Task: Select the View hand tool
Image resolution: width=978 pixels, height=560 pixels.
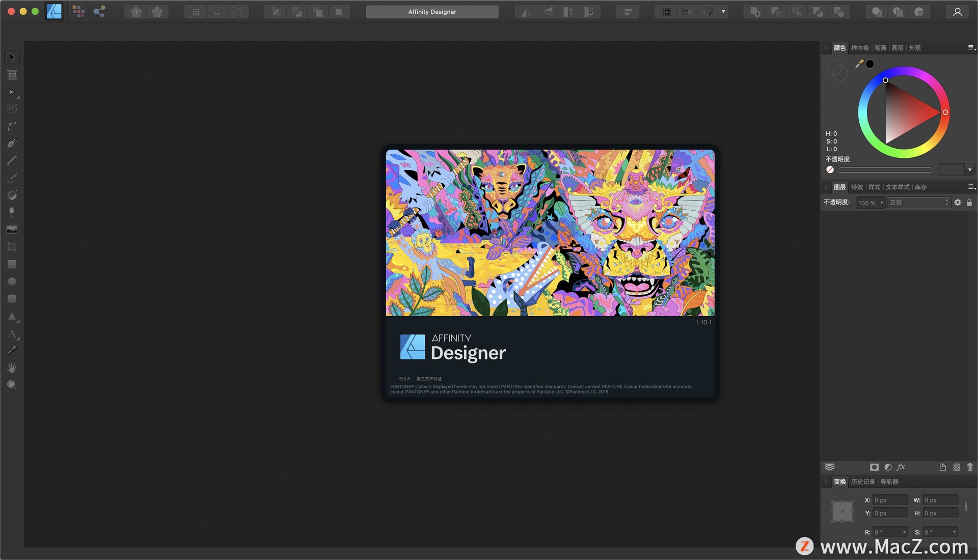Action: click(12, 368)
